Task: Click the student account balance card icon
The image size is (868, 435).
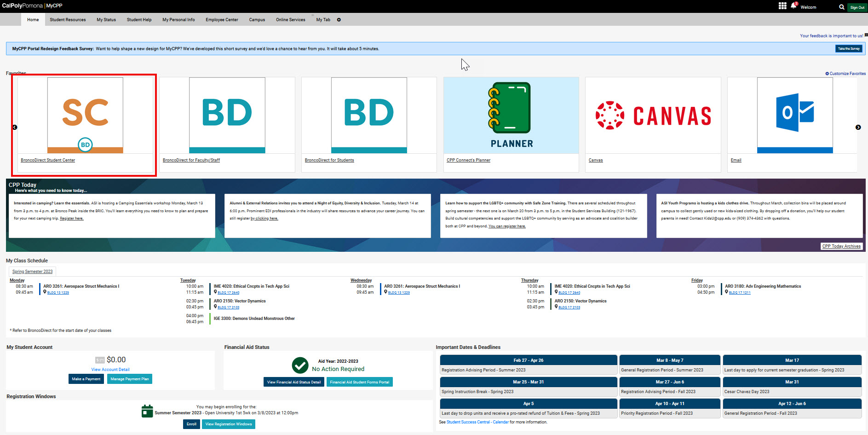Action: [x=100, y=360]
